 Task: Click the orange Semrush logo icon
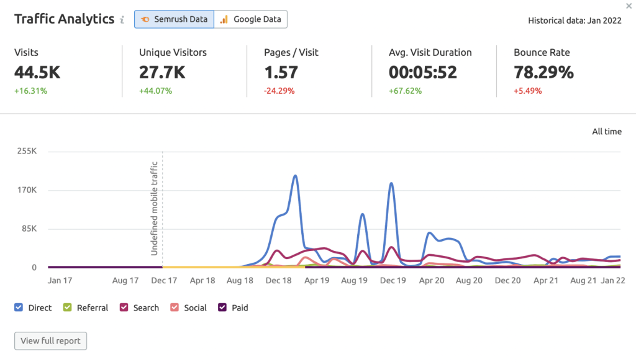(x=145, y=19)
